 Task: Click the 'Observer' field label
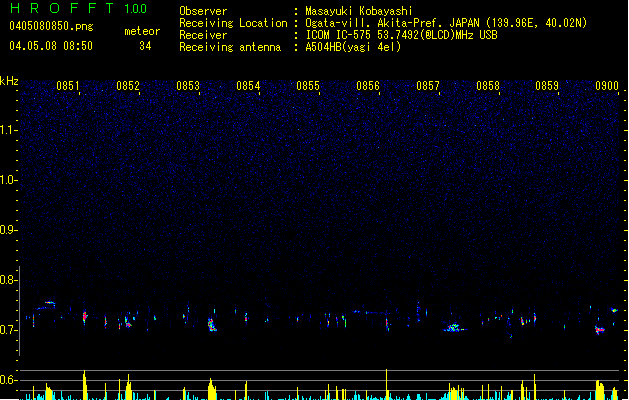(203, 11)
